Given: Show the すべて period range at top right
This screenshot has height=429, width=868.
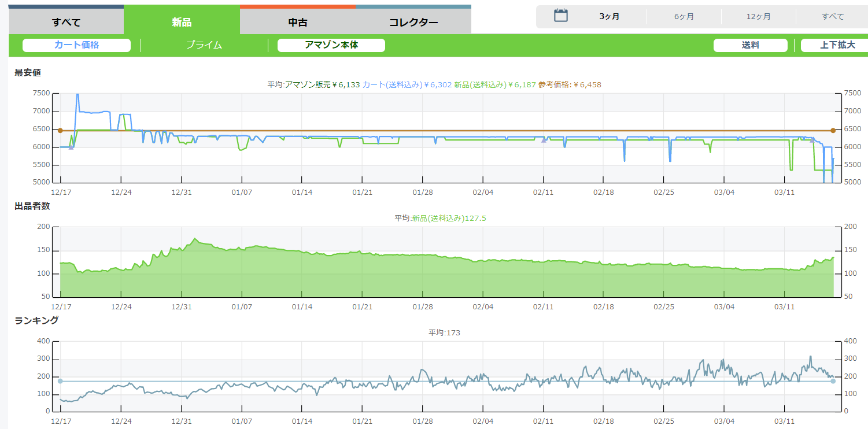Looking at the screenshot, I should coord(833,17).
